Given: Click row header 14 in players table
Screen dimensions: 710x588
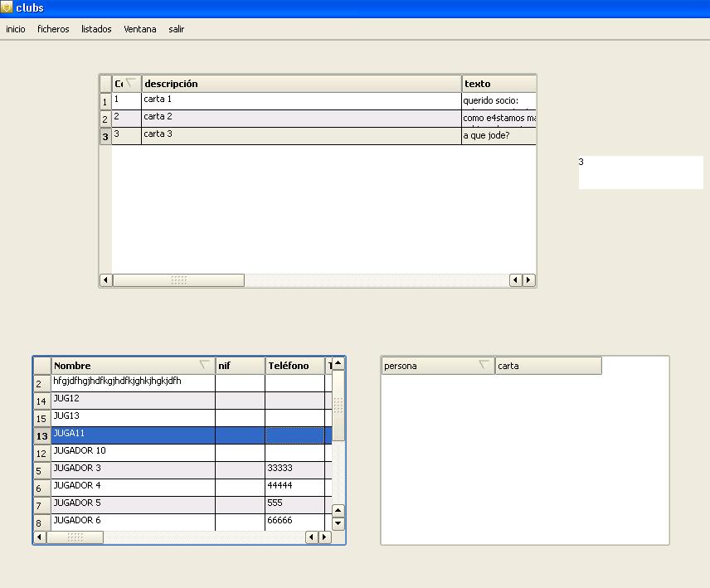Looking at the screenshot, I should click(x=42, y=401).
